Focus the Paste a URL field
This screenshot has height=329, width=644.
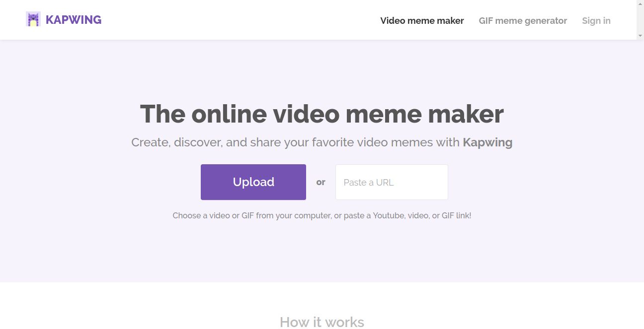click(392, 182)
